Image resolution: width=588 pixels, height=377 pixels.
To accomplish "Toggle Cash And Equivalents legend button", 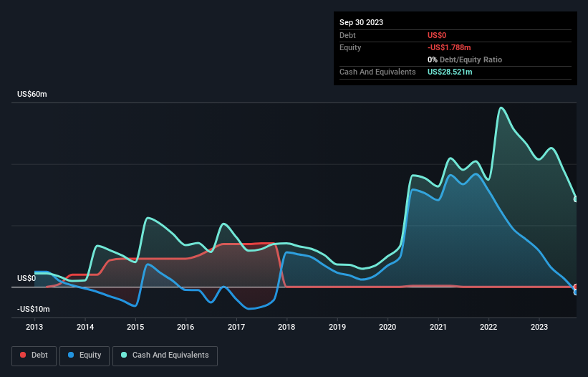I will pos(165,355).
